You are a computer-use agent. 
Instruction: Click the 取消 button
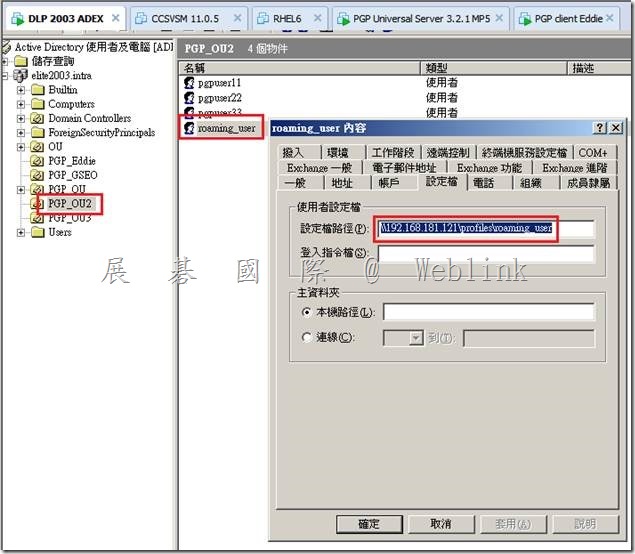pyautogui.click(x=438, y=523)
